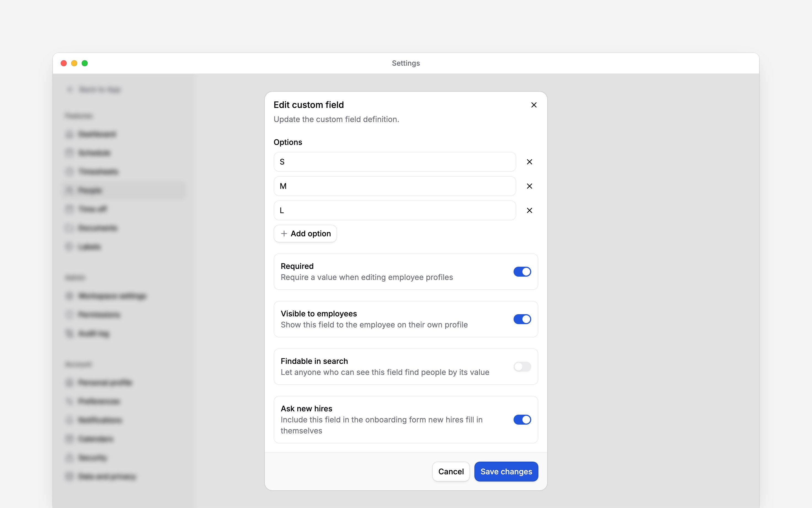
Task: Cancel editing the custom field
Action: point(451,471)
